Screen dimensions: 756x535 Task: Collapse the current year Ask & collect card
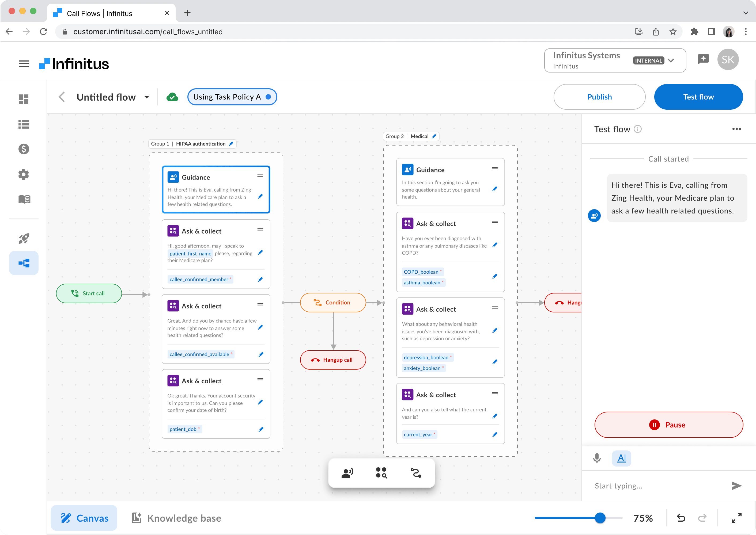click(x=494, y=393)
